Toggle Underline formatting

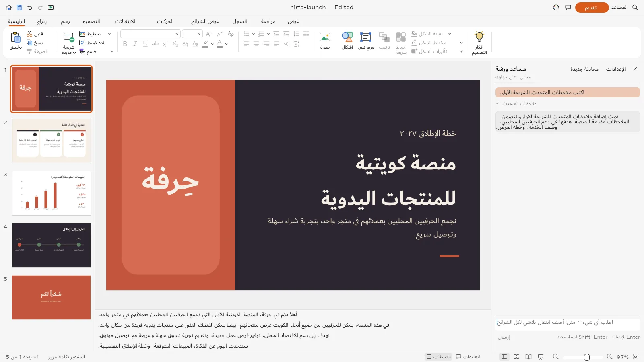(145, 44)
